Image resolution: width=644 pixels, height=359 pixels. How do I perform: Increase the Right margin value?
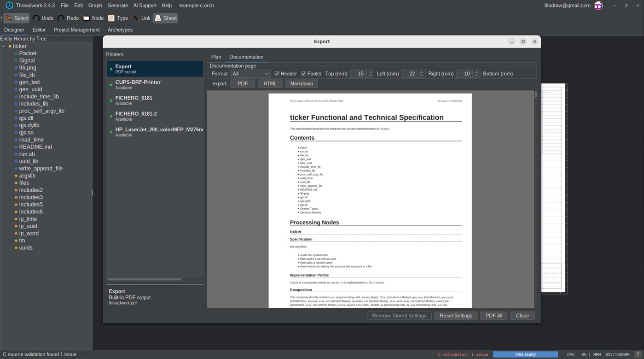[476, 72]
